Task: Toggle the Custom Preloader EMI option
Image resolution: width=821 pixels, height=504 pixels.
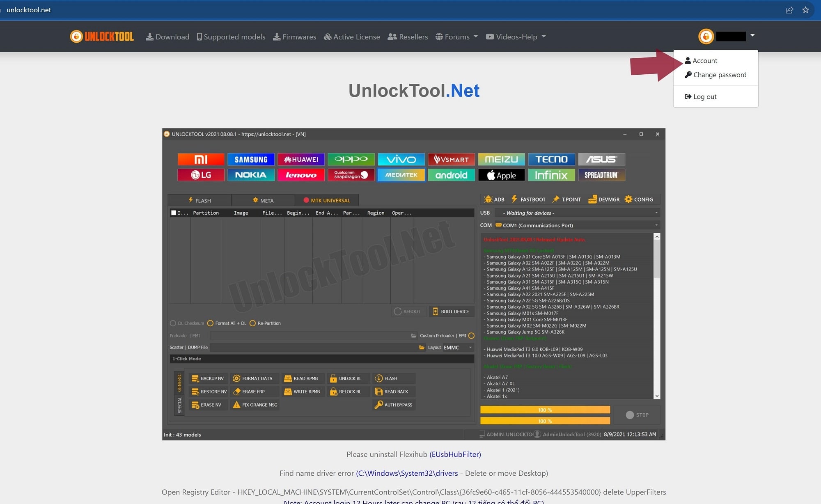Action: coord(471,335)
